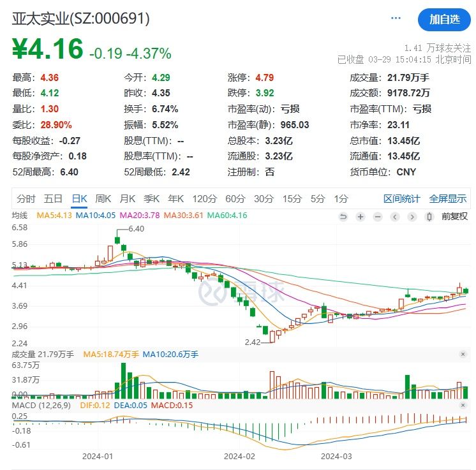
Task: Switch to the 30分 interval tab
Action: pyautogui.click(x=264, y=199)
